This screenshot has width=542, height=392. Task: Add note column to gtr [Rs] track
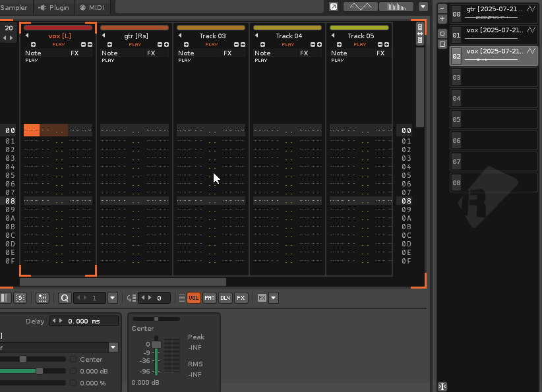click(x=109, y=45)
